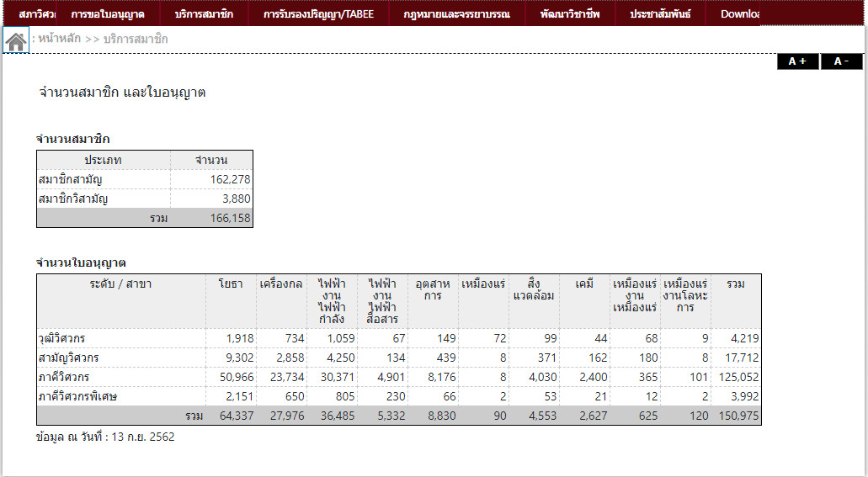Click the date text 13 ก.ย. 2562

click(143, 437)
